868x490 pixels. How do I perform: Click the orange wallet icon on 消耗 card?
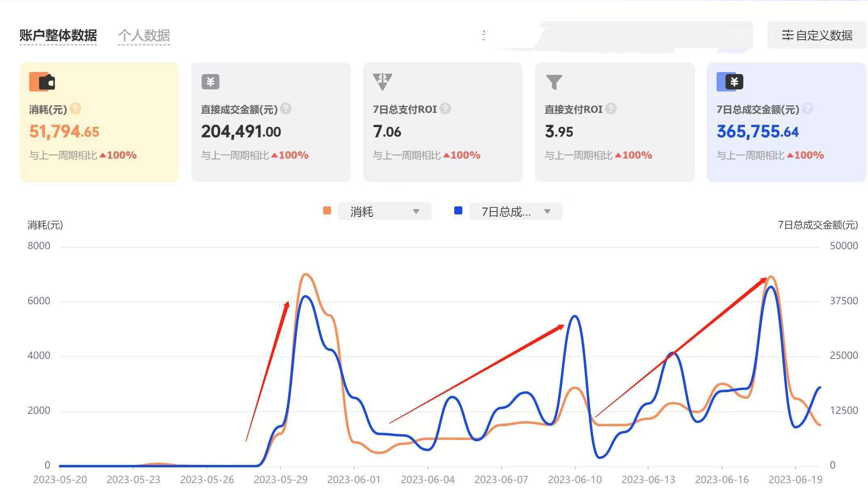[42, 81]
